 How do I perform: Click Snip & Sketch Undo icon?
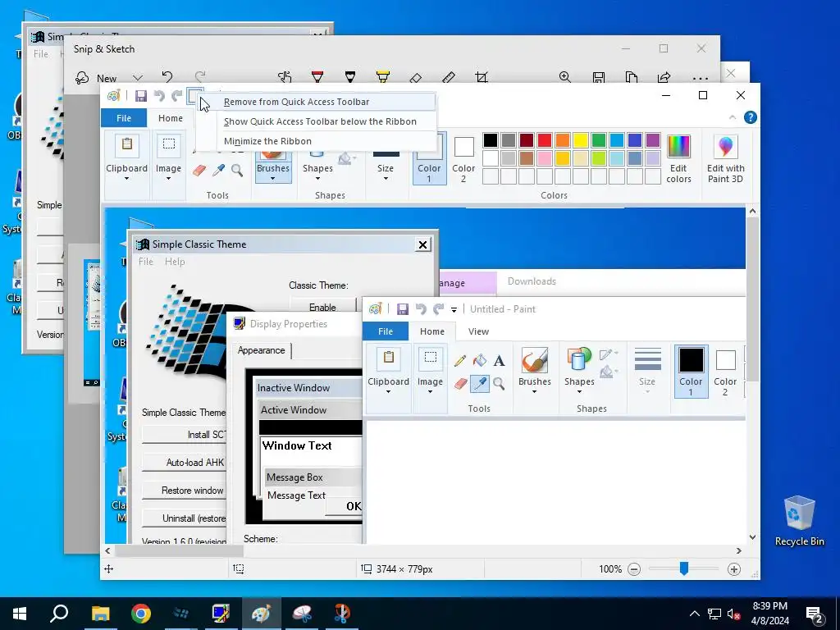167,77
